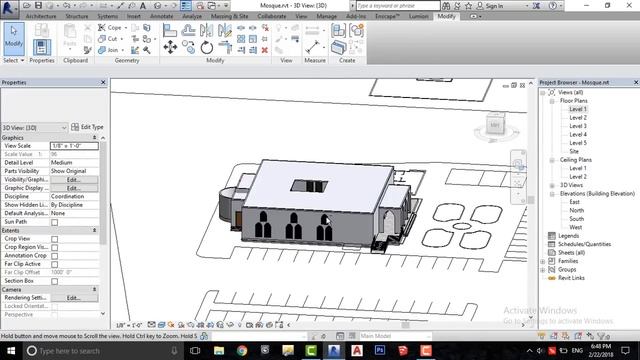The height and width of the screenshot is (360, 640).
Task: Activate the Move tool
Action: pyautogui.click(x=170, y=47)
